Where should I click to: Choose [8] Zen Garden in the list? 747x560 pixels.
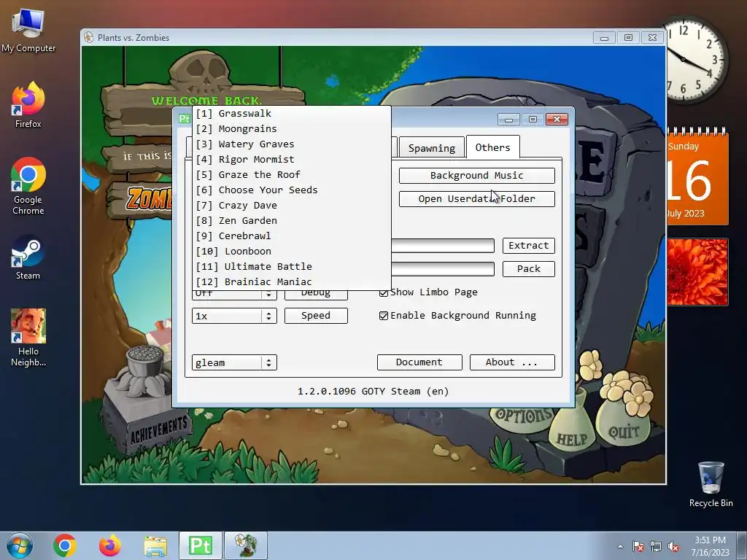(291, 220)
